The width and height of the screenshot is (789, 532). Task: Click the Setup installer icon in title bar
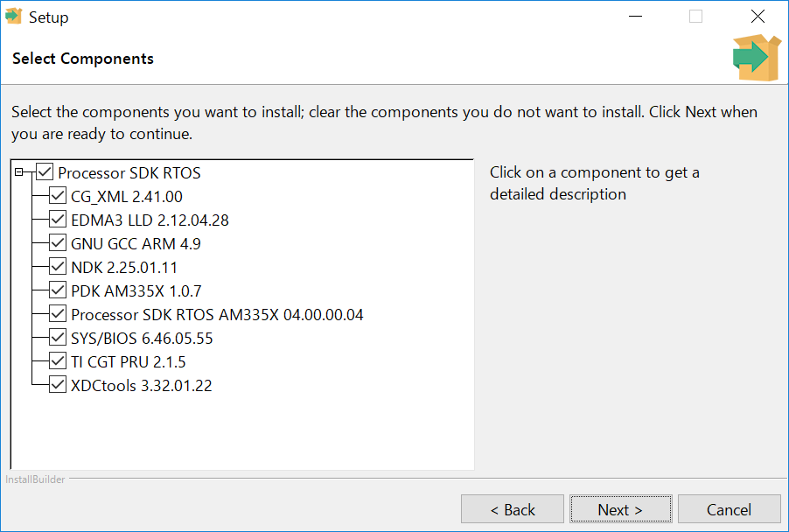[x=13, y=17]
